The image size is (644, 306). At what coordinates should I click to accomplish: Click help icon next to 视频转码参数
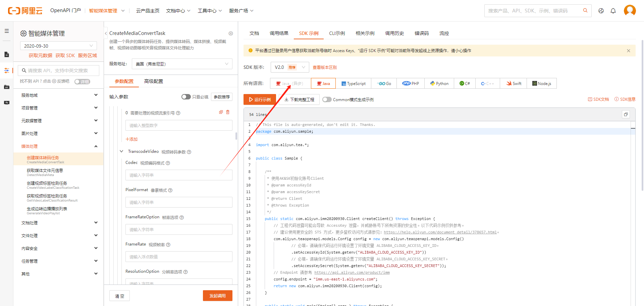[189, 152]
